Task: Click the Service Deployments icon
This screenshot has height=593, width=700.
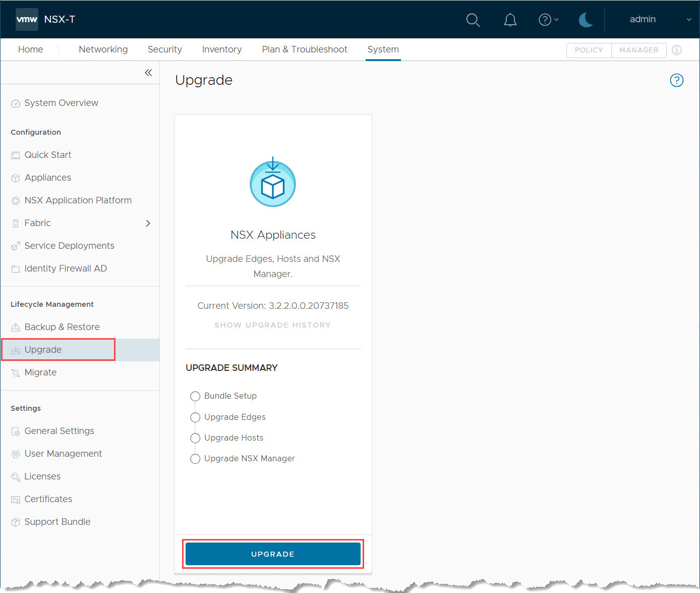Action: point(16,246)
